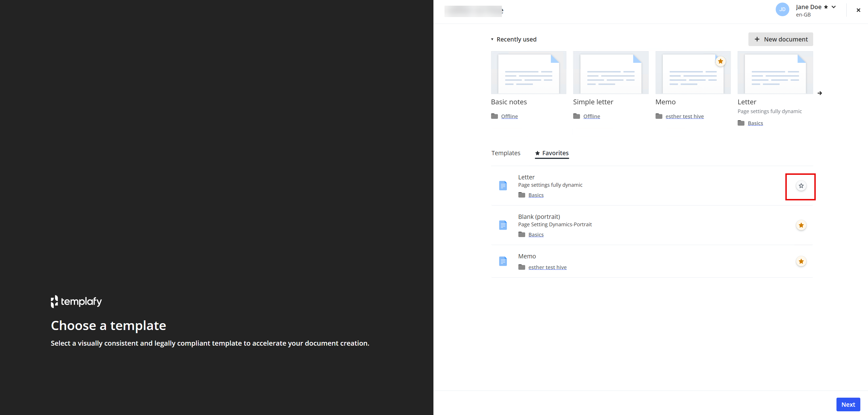Viewport: 868px width, 415px height.
Task: Open Basics folder link in Blank (portrait) row
Action: point(536,235)
